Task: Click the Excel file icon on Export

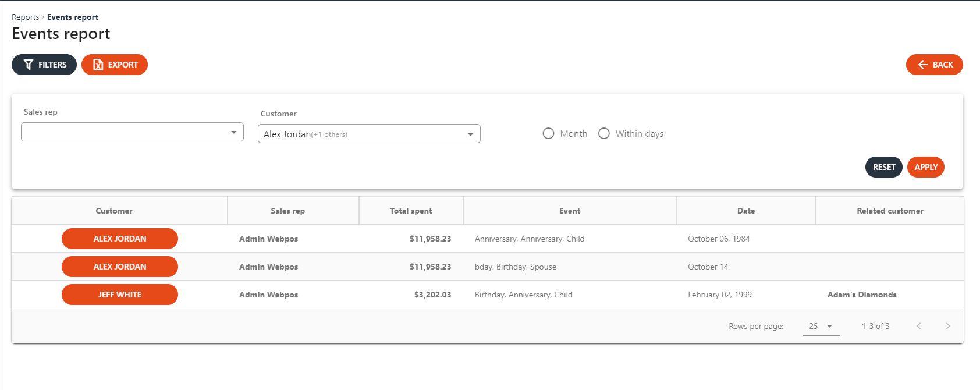Action: point(98,65)
